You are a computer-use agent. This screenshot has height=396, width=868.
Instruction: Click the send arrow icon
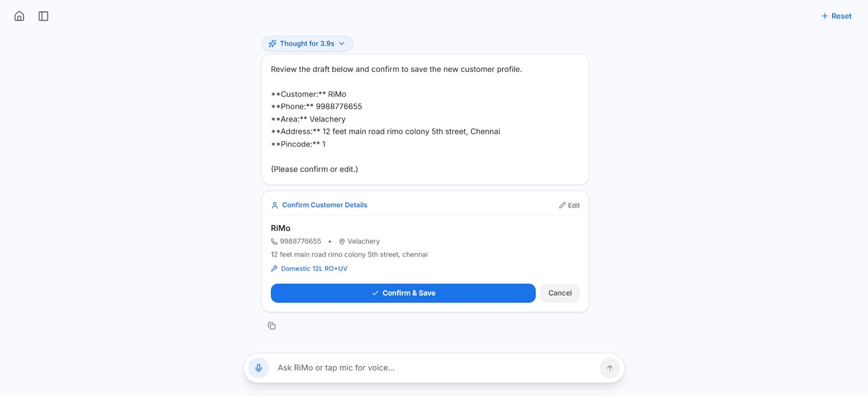point(610,368)
